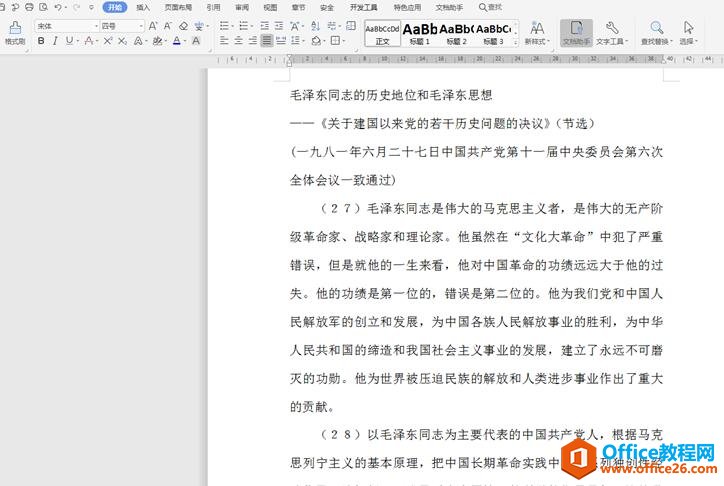Decrease paragraph indent

coord(265,26)
